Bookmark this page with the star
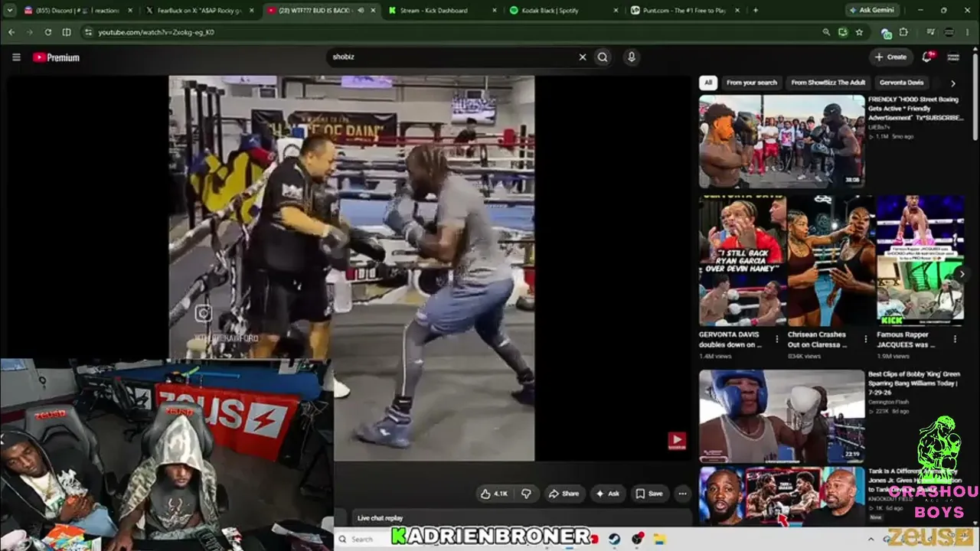 (859, 32)
